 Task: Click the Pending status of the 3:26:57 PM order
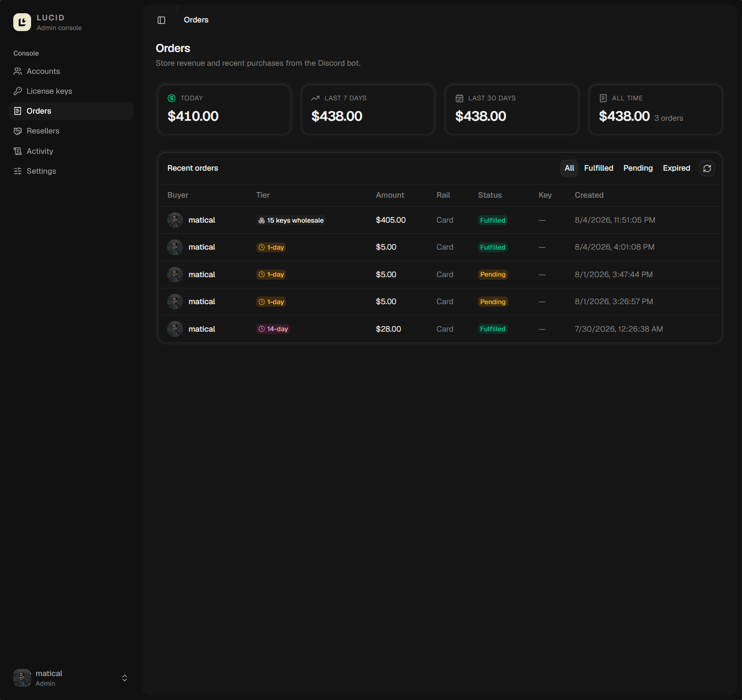click(x=493, y=302)
